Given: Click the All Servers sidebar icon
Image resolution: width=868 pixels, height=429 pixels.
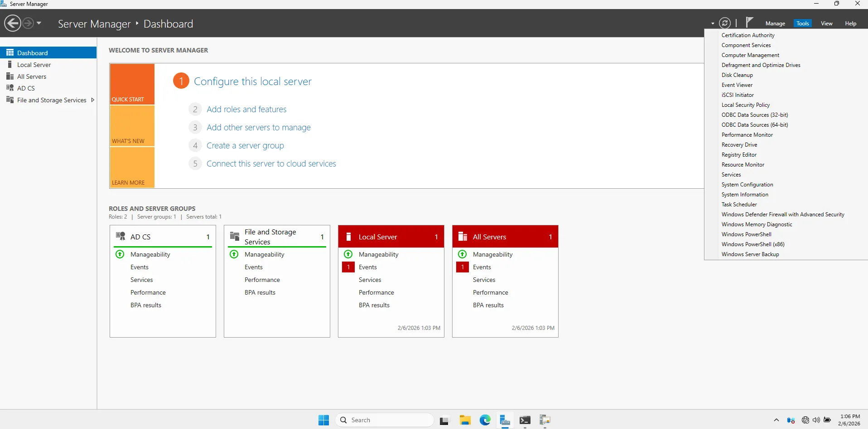Looking at the screenshot, I should click(x=10, y=76).
